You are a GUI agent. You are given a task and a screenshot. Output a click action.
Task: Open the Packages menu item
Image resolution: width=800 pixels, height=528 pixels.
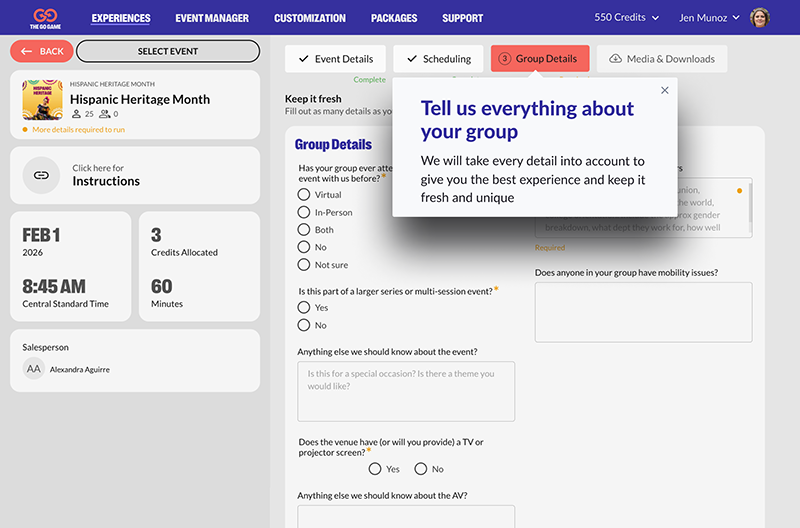(393, 18)
